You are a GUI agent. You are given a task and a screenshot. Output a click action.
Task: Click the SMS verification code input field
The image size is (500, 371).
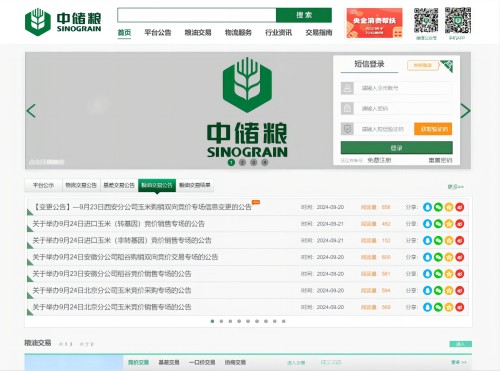(383, 129)
